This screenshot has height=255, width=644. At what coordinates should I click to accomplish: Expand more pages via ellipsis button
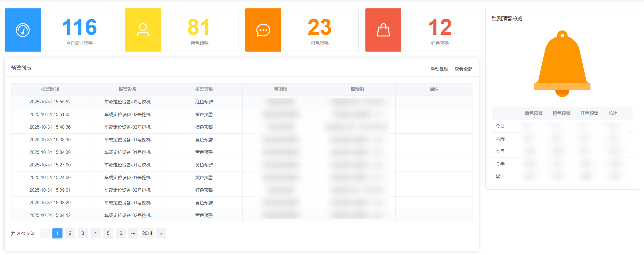pyautogui.click(x=133, y=233)
